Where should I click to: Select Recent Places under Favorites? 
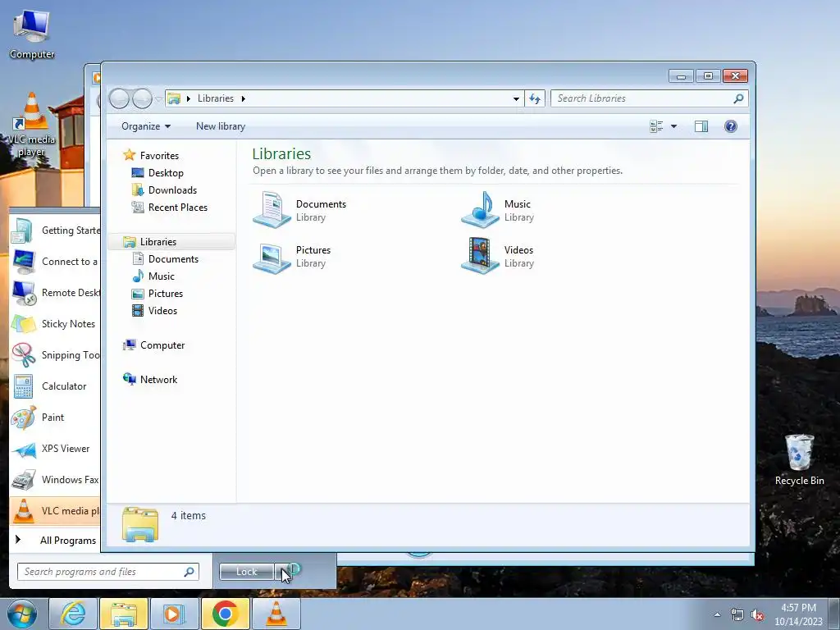coord(177,208)
